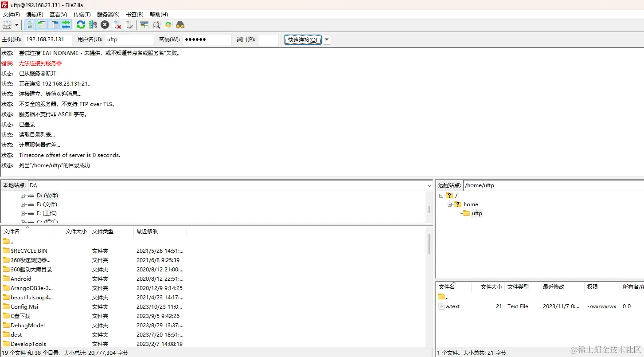Click the 端口 port field
Viewport: 644px width, 357px height.
click(268, 39)
